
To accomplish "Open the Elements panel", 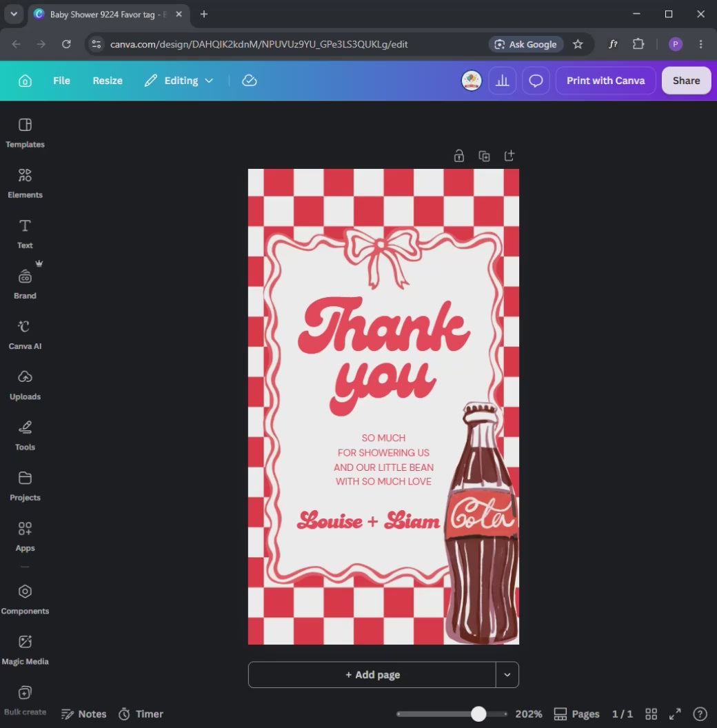I will (25, 183).
